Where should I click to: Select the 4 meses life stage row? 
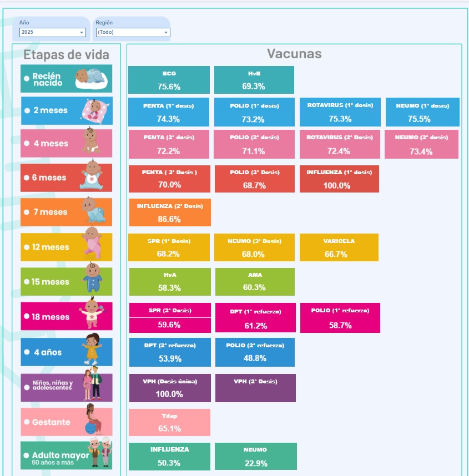pyautogui.click(x=66, y=143)
